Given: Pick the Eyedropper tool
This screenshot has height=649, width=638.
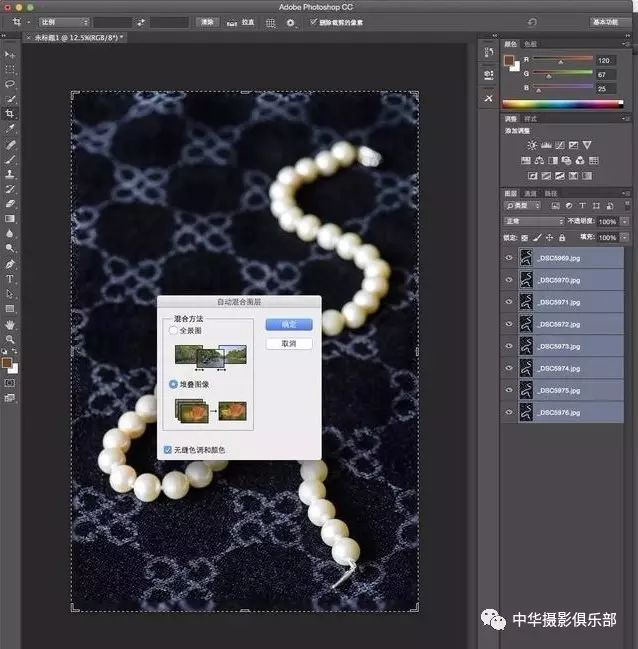Looking at the screenshot, I should click(x=10, y=129).
